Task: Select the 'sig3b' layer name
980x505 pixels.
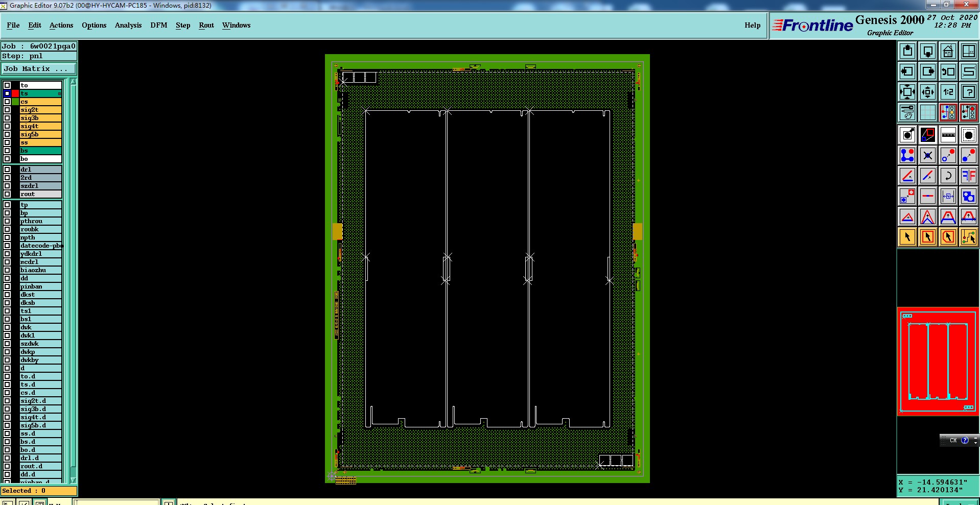Action: click(40, 118)
